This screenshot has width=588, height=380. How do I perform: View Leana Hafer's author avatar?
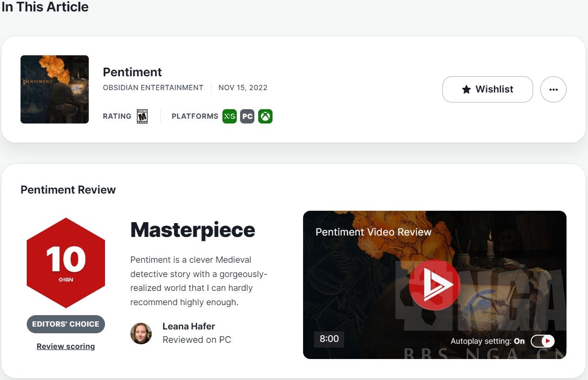[x=141, y=333]
